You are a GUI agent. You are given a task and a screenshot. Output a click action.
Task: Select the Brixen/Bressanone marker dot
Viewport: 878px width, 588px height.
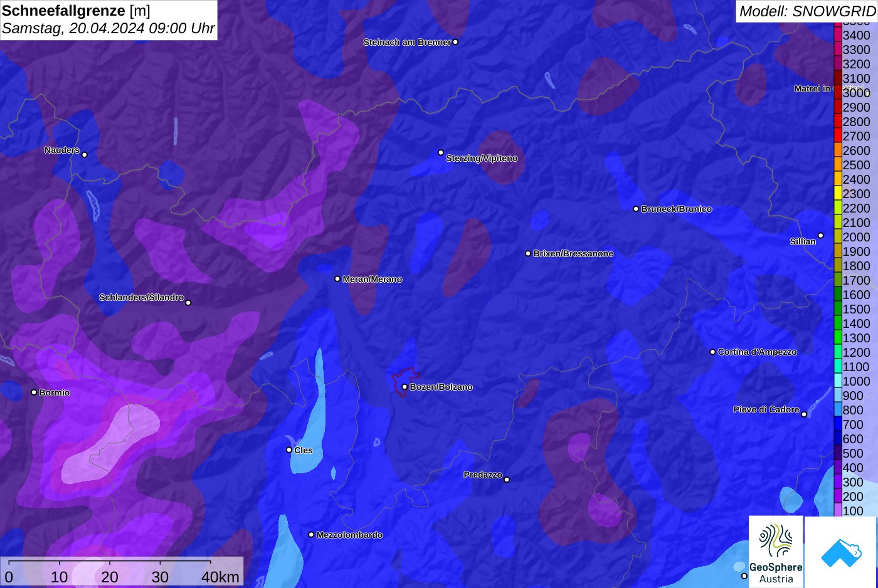point(528,253)
